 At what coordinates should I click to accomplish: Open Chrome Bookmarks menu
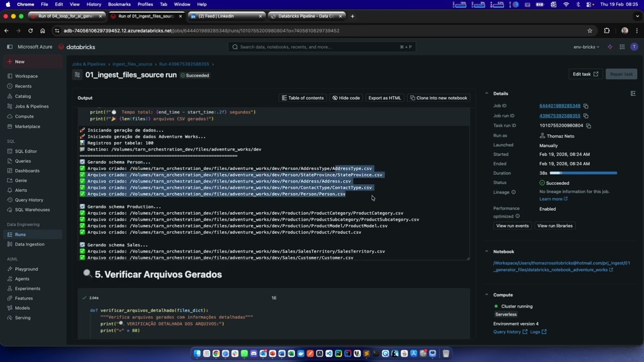tap(119, 4)
